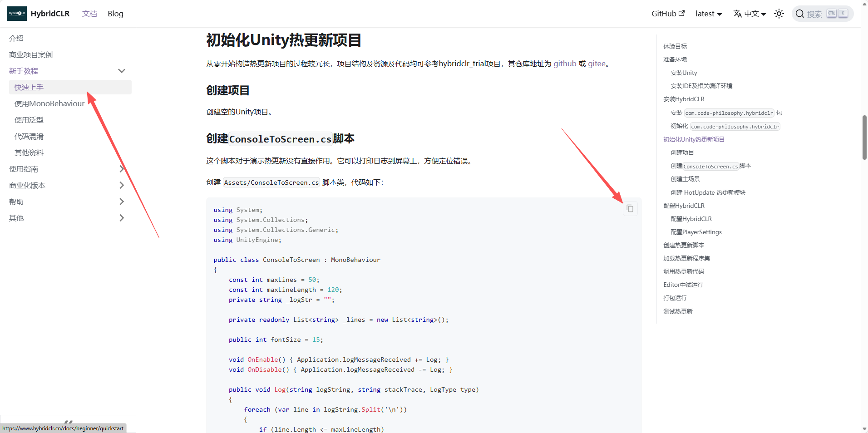Jump to 创建热更新脚本 in contents
The width and height of the screenshot is (868, 433).
pos(684,245)
